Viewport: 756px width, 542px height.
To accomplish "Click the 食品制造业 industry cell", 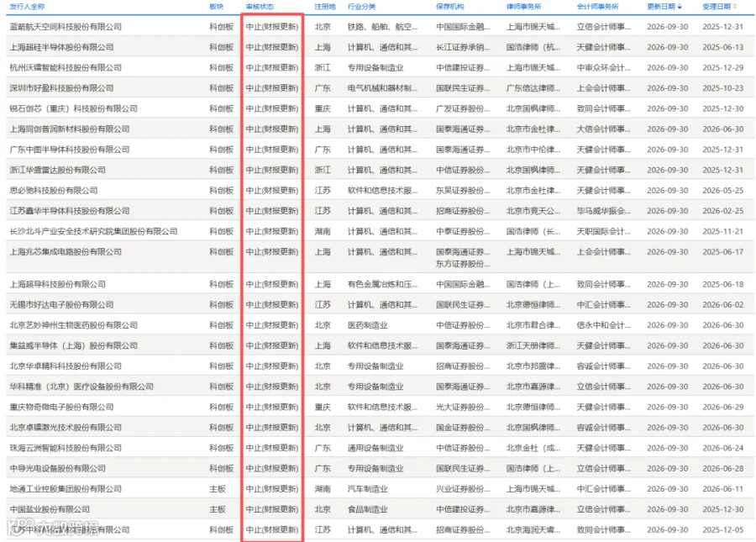I will [x=367, y=510].
